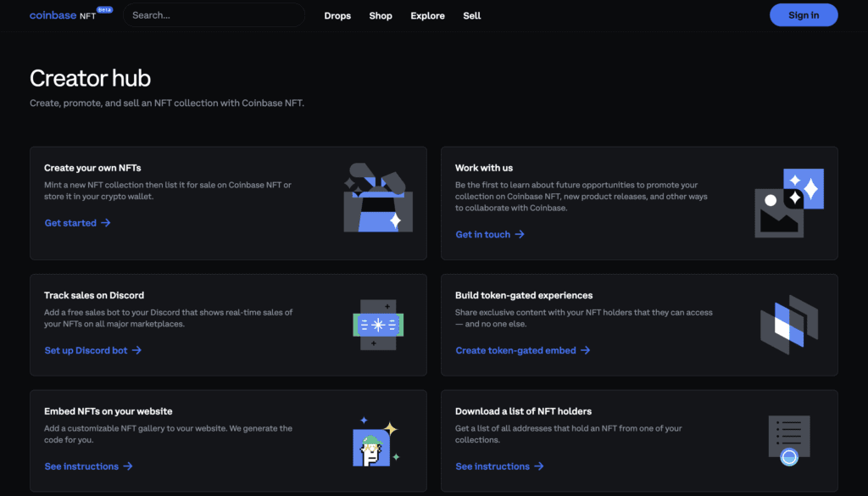
Task: Open See instructions under Download a list
Action: click(492, 466)
